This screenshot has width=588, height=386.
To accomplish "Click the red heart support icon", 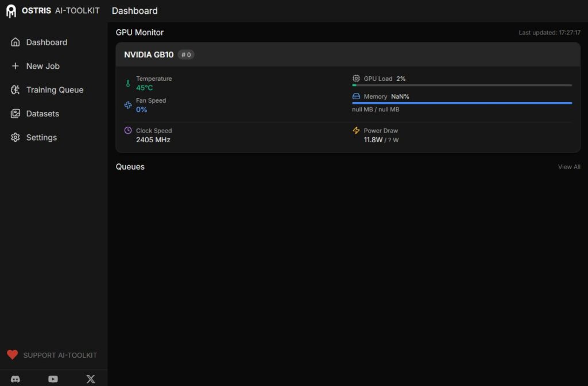I will pyautogui.click(x=13, y=355).
